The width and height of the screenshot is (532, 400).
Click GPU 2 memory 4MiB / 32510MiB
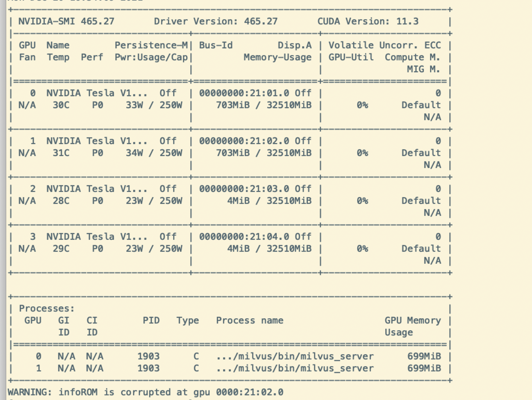(269, 201)
